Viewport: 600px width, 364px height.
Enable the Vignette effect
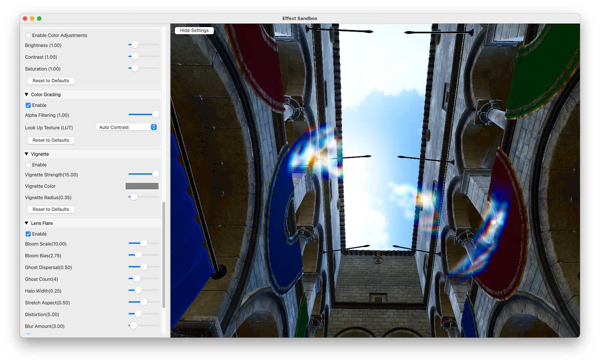point(28,165)
